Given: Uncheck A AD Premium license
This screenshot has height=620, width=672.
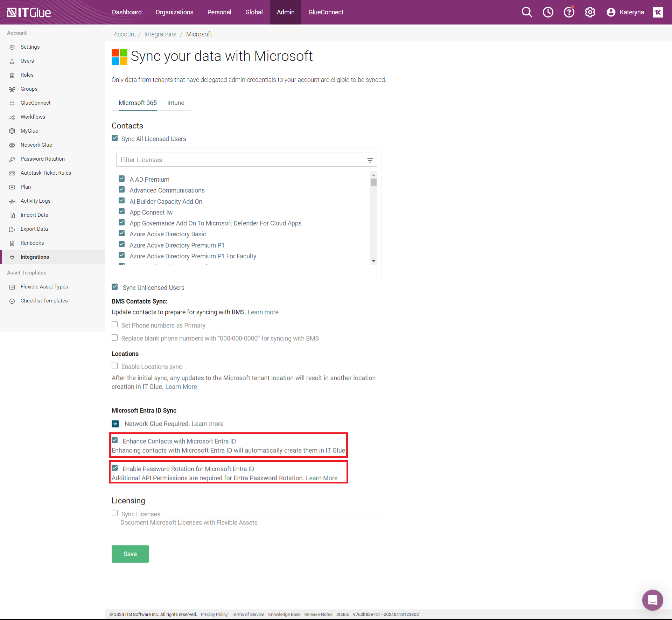Looking at the screenshot, I should [122, 179].
